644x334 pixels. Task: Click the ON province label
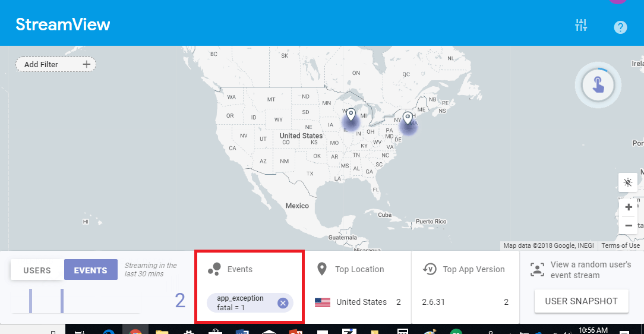356,73
